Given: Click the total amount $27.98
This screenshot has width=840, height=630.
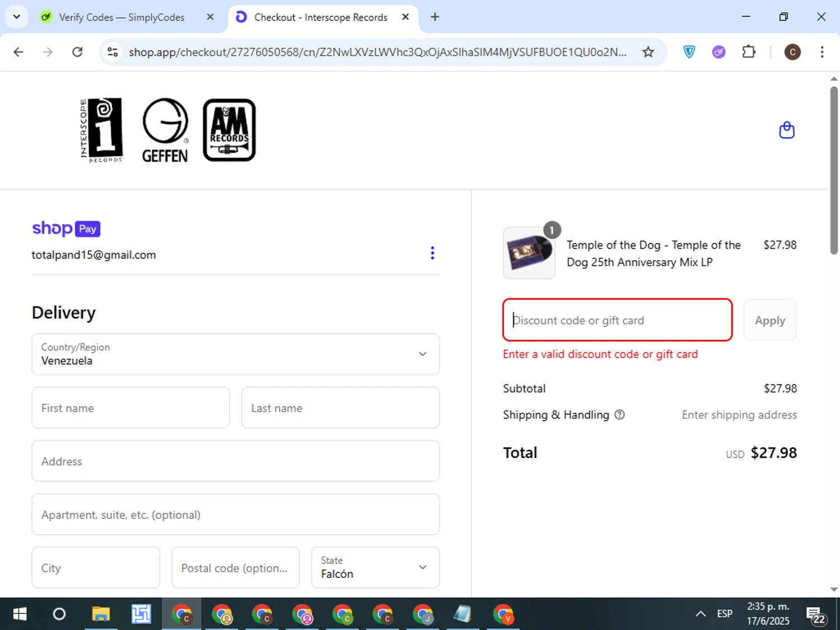Looking at the screenshot, I should (x=773, y=452).
